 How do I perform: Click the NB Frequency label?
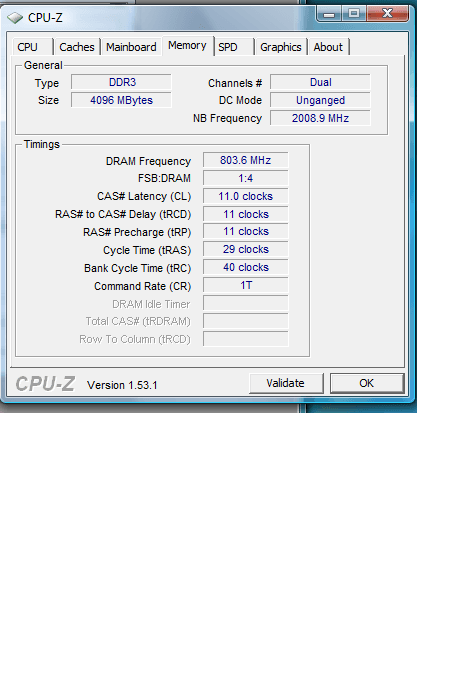coord(227,118)
